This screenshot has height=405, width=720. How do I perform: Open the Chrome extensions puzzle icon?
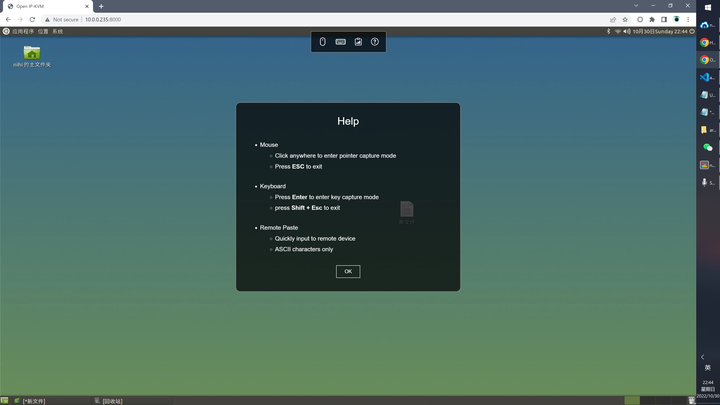click(x=652, y=20)
